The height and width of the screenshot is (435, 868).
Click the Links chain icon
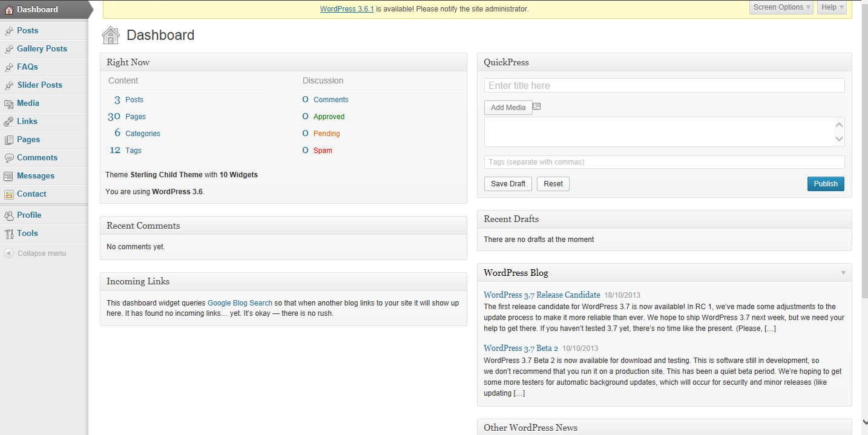8,122
